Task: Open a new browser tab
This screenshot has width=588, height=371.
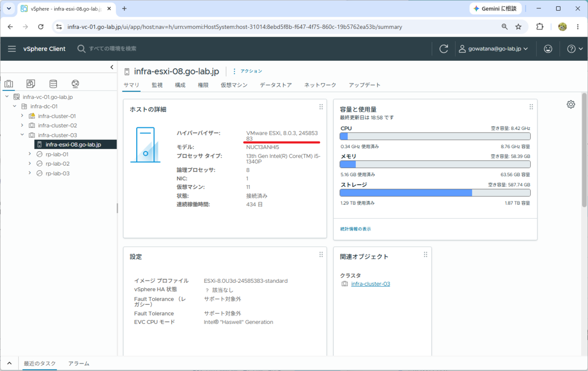Action: pyautogui.click(x=124, y=8)
